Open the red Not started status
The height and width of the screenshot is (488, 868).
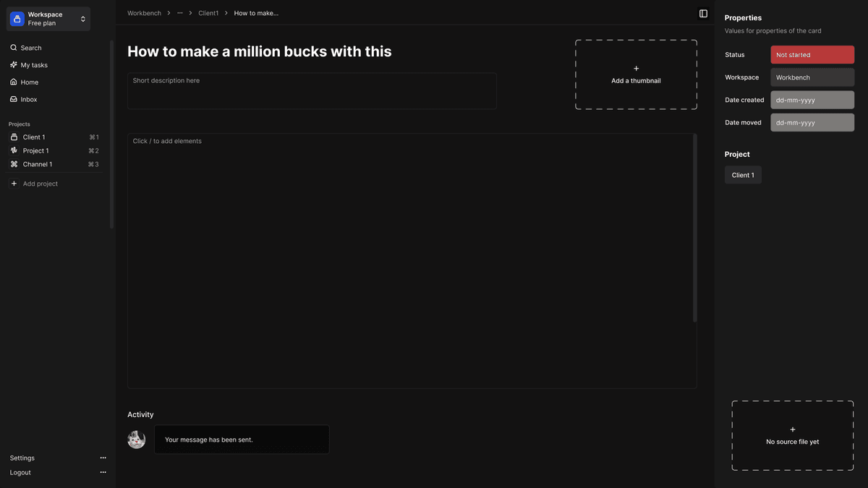click(x=812, y=55)
